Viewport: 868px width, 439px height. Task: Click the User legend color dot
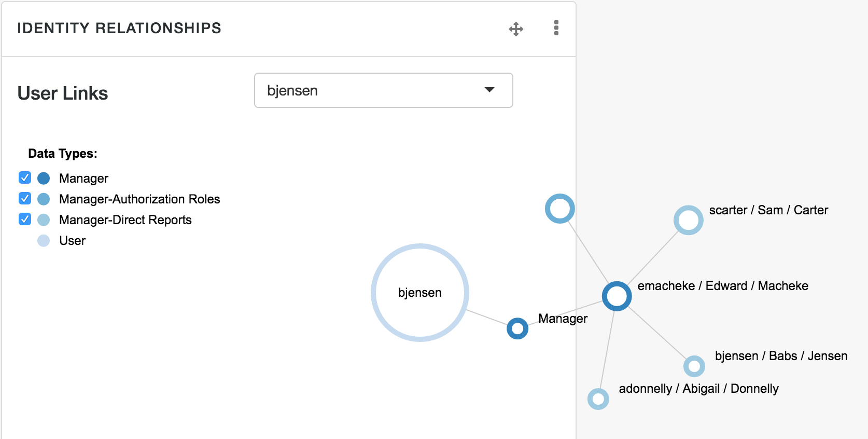(x=44, y=241)
